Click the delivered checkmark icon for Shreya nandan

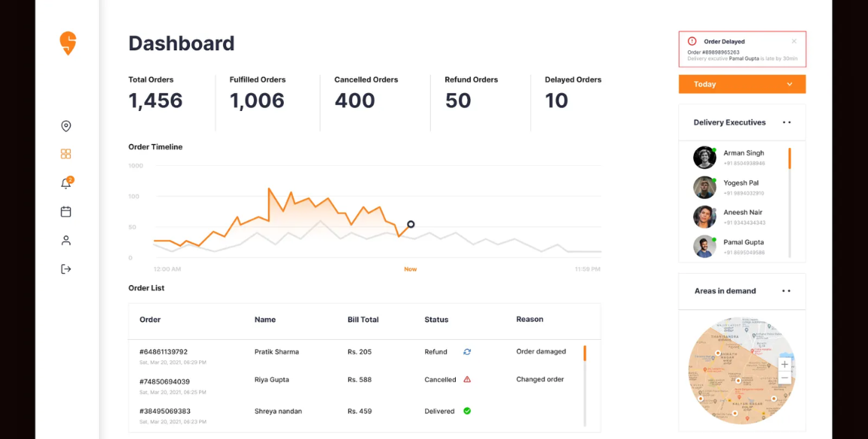pyautogui.click(x=466, y=410)
